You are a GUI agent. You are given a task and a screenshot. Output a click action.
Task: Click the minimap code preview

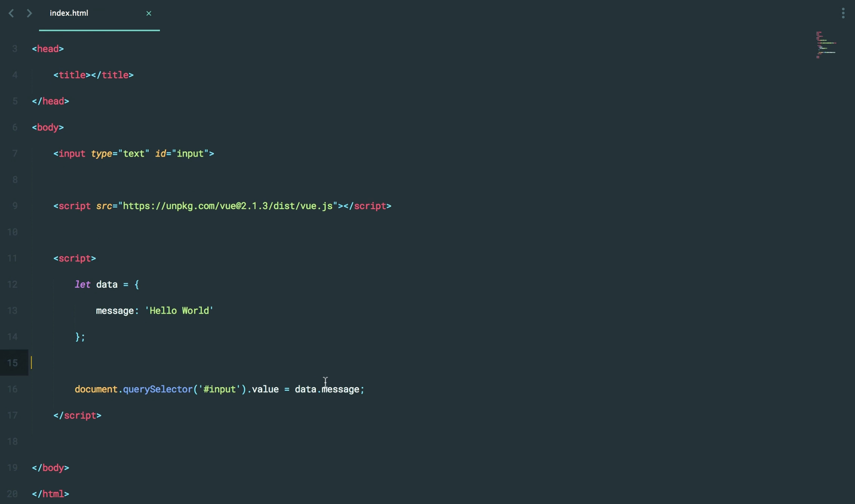[825, 45]
